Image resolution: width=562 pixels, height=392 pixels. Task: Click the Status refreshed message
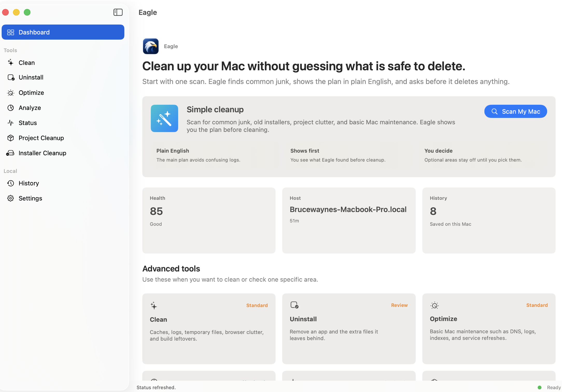(156, 387)
